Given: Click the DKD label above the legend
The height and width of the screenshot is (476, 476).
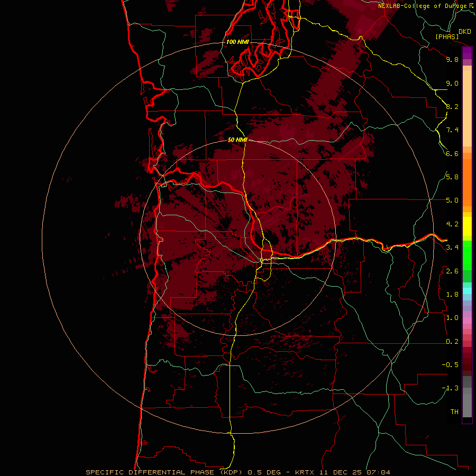Looking at the screenshot, I should pyautogui.click(x=465, y=32).
